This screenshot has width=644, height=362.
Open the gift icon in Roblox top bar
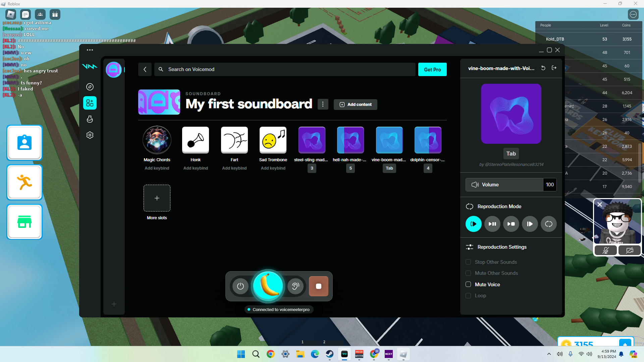click(55, 14)
